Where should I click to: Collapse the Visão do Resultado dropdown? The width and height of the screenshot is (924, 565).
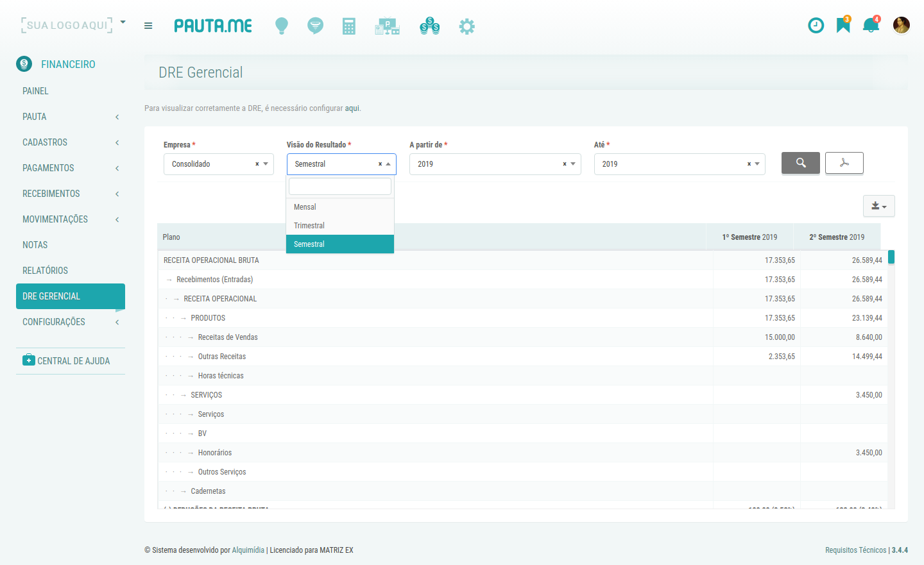[388, 164]
